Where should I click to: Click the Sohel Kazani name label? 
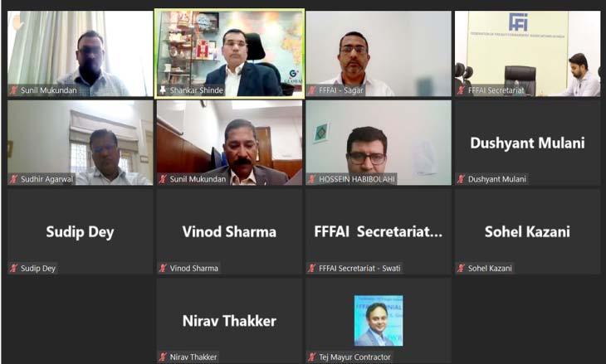tap(490, 268)
